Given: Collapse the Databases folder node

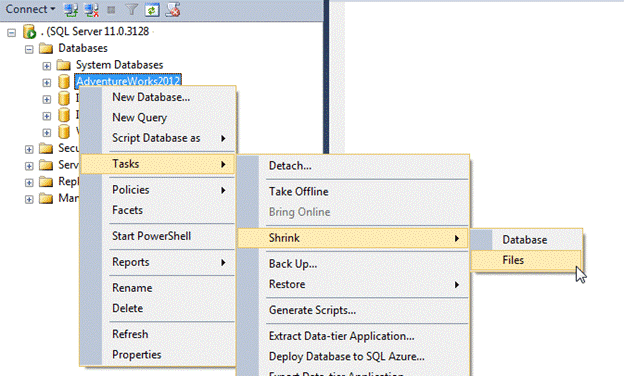Looking at the screenshot, I should point(29,49).
